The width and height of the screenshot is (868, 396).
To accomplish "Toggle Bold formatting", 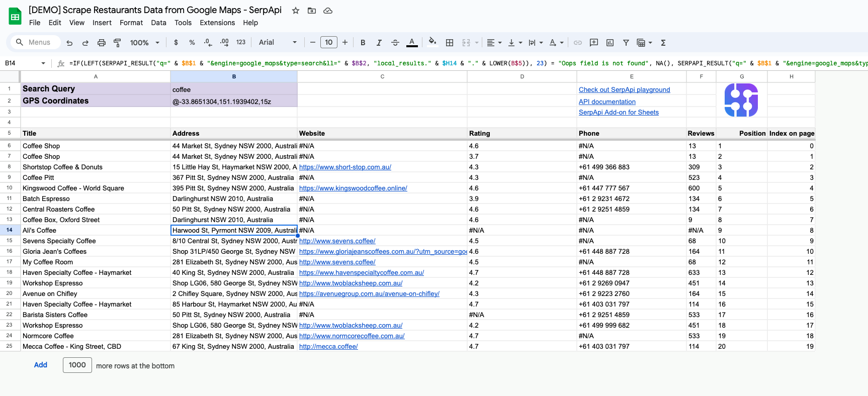I will tap(363, 43).
